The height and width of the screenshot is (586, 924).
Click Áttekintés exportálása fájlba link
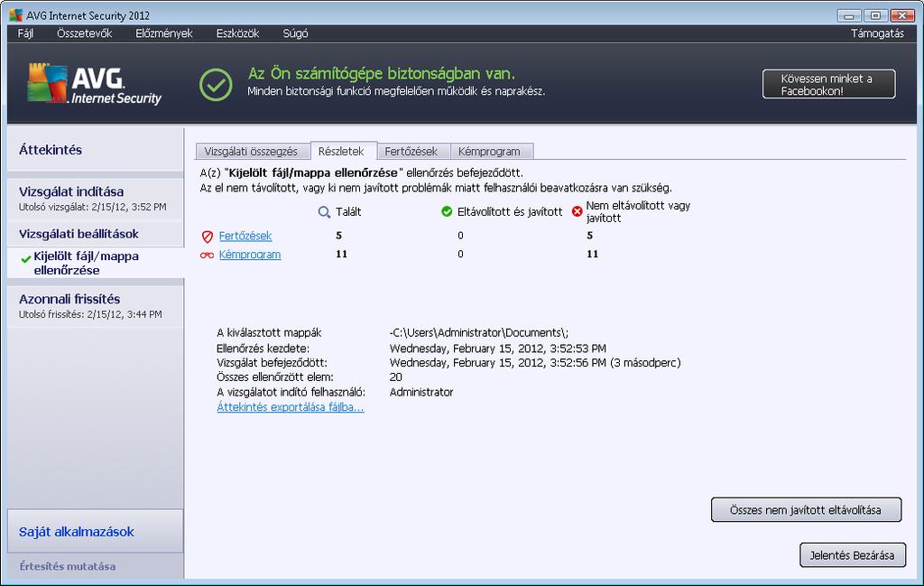click(x=291, y=407)
